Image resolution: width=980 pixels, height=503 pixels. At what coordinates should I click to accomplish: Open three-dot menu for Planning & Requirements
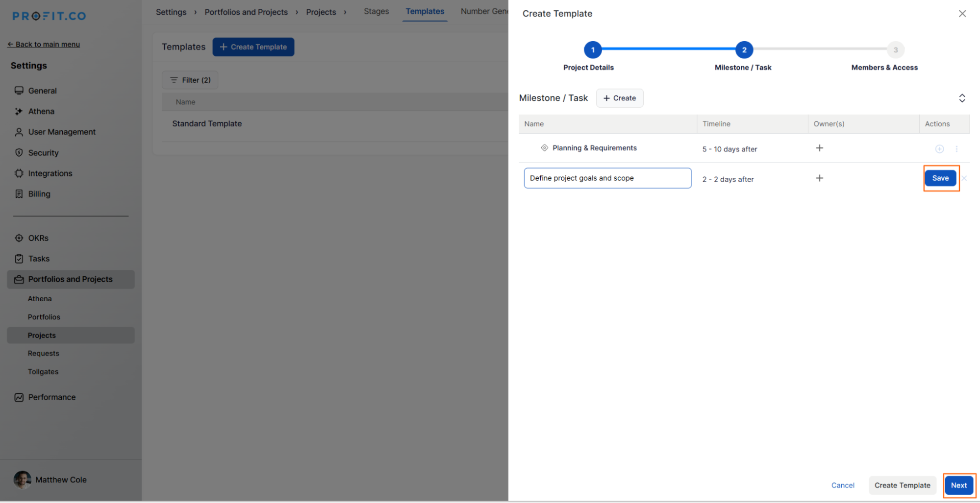pos(956,149)
